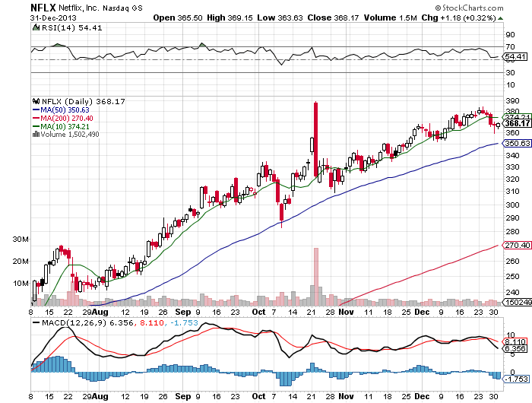Click the NFLX (Daily) 368.17 legend text
This screenshot has height=403, width=532.
coord(83,101)
